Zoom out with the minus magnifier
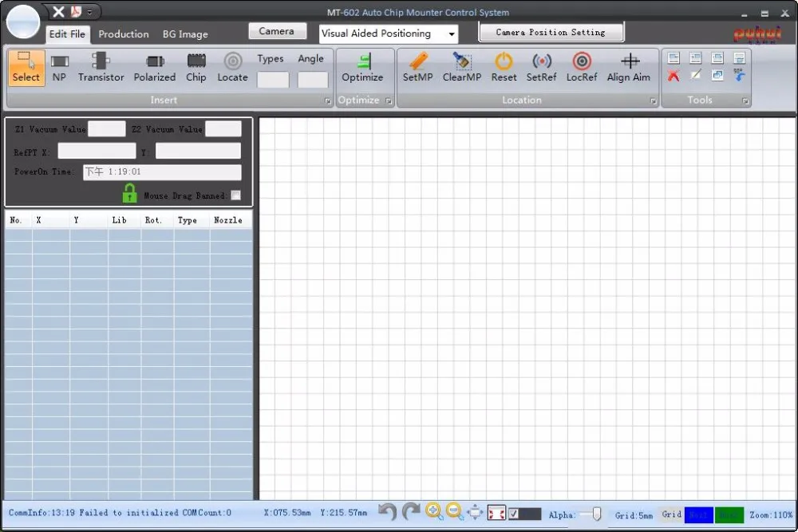This screenshot has width=798, height=532. tap(455, 511)
